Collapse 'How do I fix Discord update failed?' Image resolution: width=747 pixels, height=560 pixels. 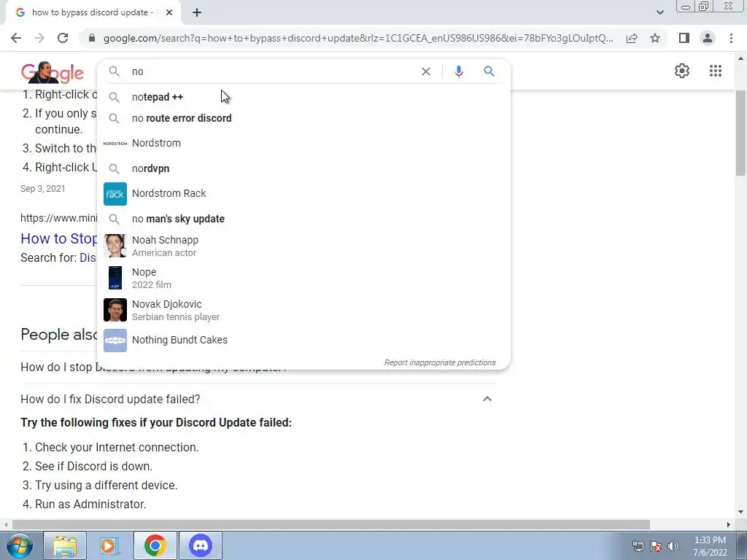click(487, 399)
